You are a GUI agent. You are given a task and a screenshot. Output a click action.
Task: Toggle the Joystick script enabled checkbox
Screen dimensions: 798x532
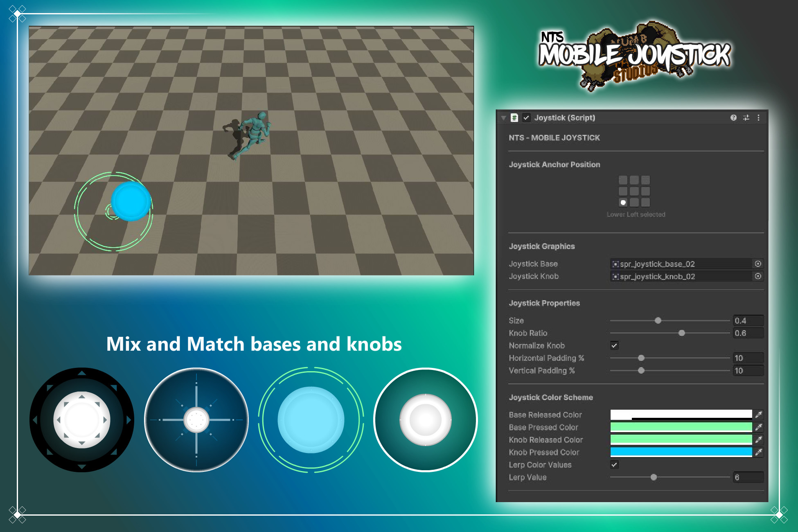pos(527,118)
